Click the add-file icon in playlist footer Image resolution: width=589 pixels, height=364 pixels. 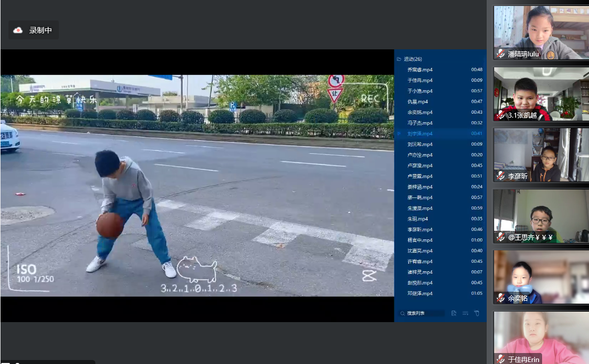(454, 313)
